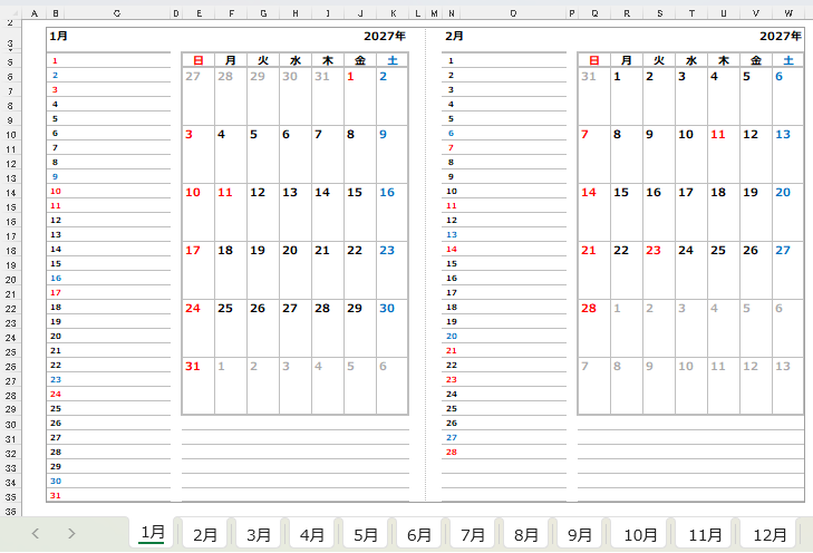This screenshot has height=553, width=813.
Task: Click the next sheet navigation arrow
Action: 72,533
